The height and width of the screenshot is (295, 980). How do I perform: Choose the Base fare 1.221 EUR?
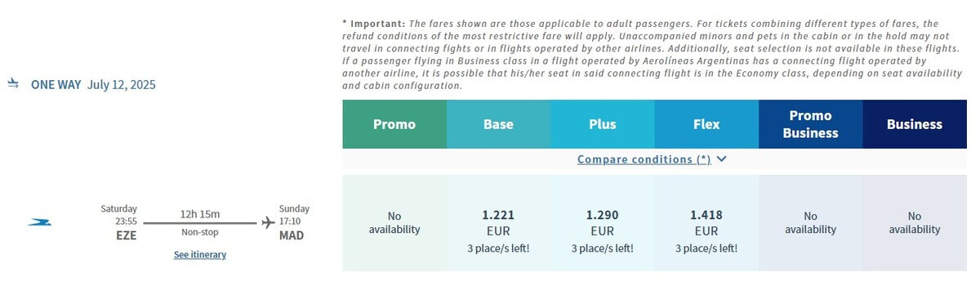coord(498,223)
